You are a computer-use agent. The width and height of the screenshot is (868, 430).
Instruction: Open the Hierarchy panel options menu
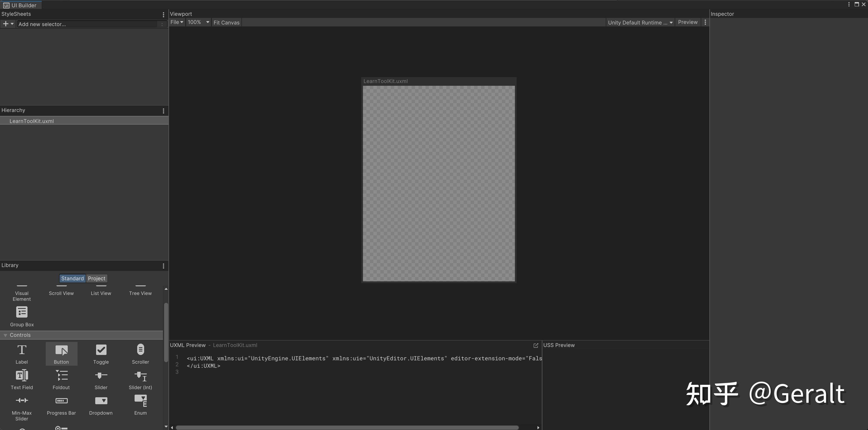pos(164,111)
